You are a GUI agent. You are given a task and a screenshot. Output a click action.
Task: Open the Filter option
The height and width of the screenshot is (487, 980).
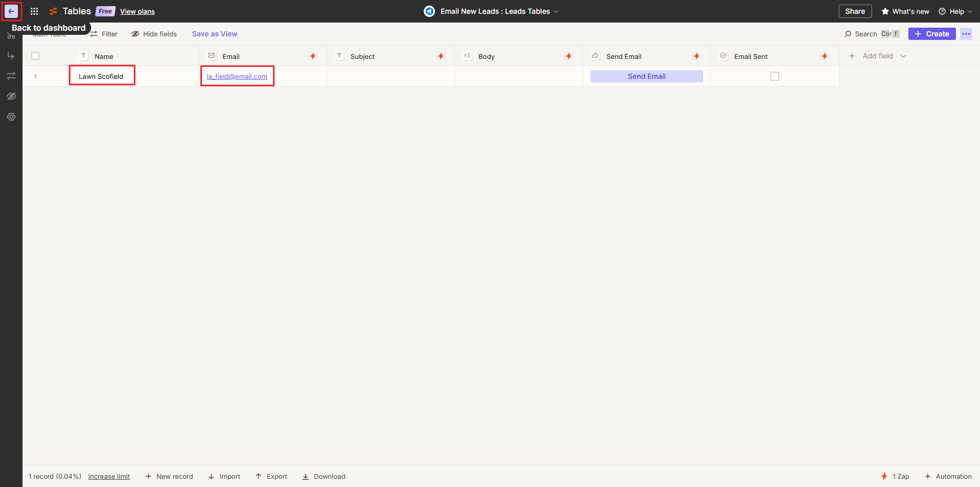pyautogui.click(x=104, y=34)
